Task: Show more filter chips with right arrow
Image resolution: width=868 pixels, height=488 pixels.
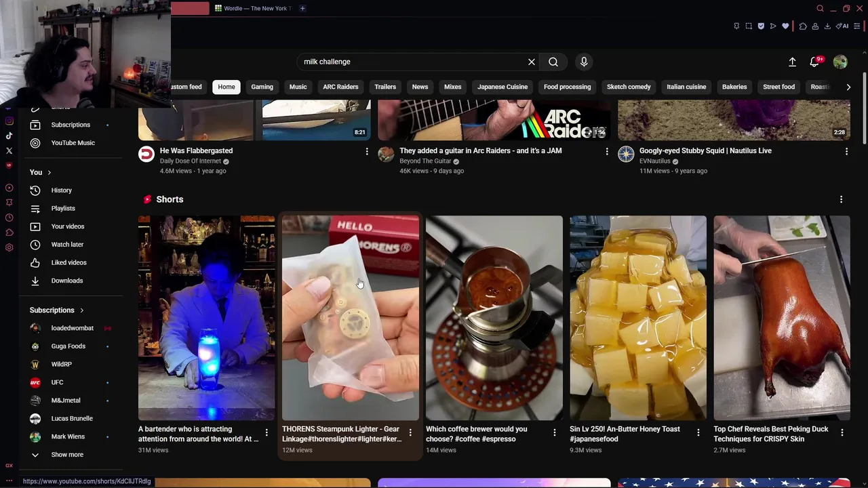Action: pos(848,87)
